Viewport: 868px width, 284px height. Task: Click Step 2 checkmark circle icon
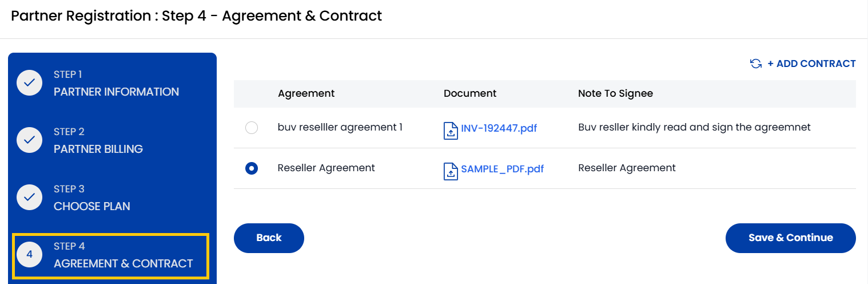point(30,140)
